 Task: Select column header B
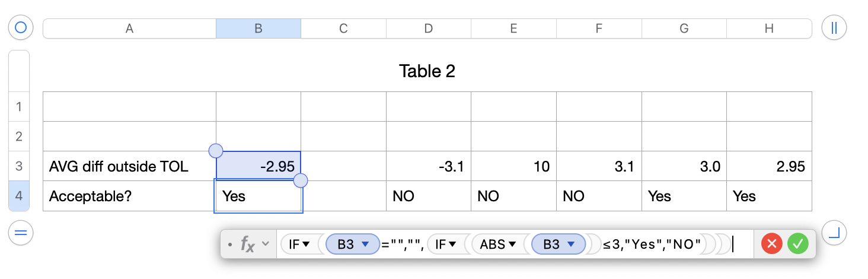point(258,28)
